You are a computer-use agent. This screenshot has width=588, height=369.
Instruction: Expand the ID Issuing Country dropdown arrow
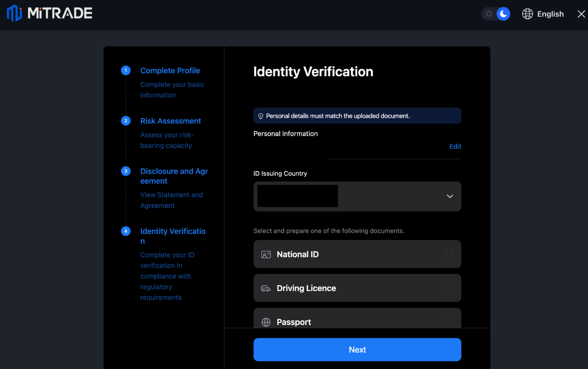tap(450, 196)
